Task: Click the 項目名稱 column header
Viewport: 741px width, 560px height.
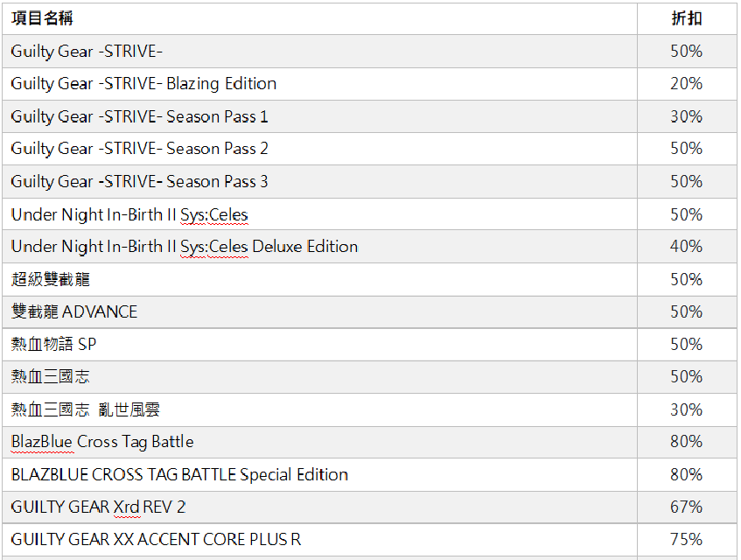Action: (x=42, y=18)
